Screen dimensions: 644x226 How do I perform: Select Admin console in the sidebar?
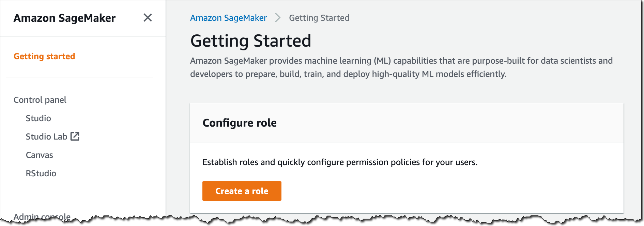pos(42,216)
